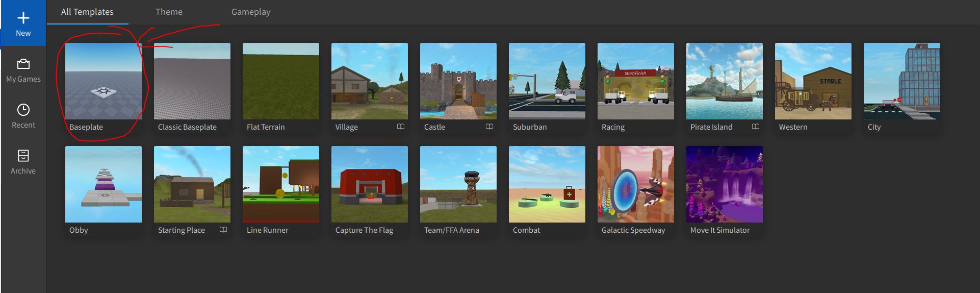The height and width of the screenshot is (293, 980).
Task: Click the "Obby" label text
Action: coord(79,230)
